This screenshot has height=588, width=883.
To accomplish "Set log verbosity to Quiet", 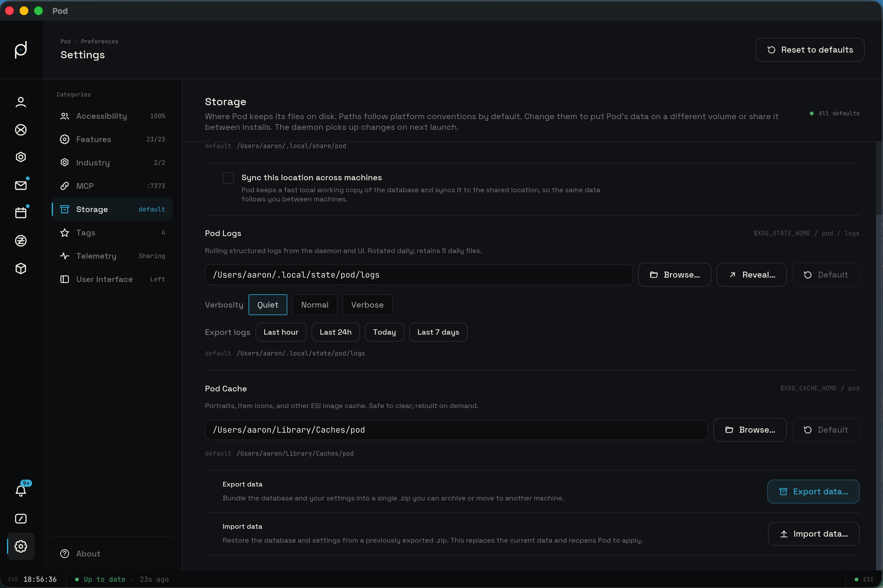I will tap(267, 305).
